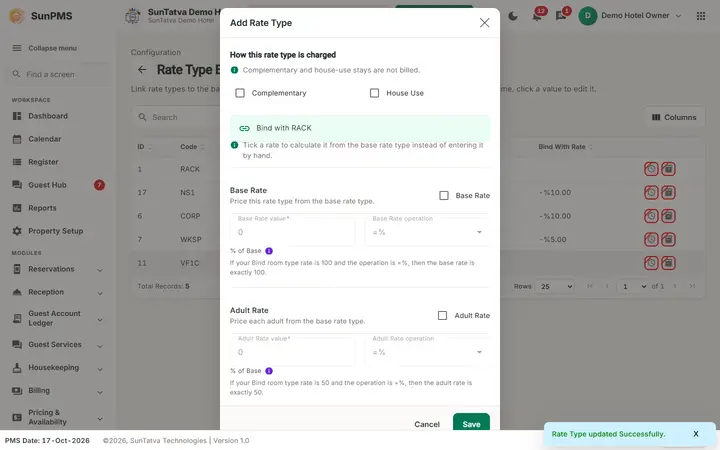
Task: Open Dashboard from the sidebar
Action: (48, 116)
